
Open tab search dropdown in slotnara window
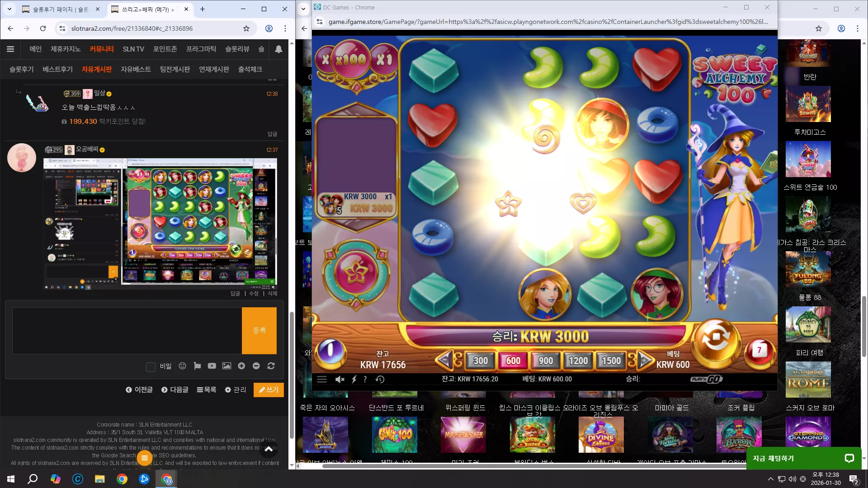coord(9,9)
